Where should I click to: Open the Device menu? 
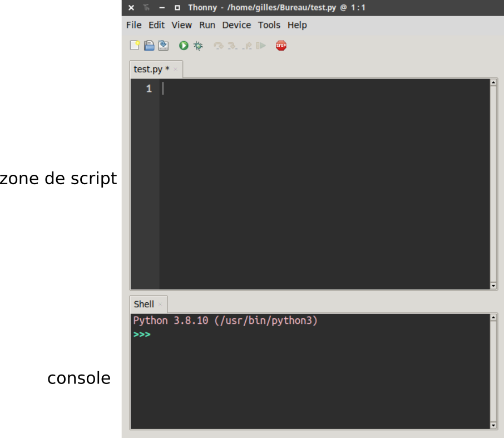236,25
